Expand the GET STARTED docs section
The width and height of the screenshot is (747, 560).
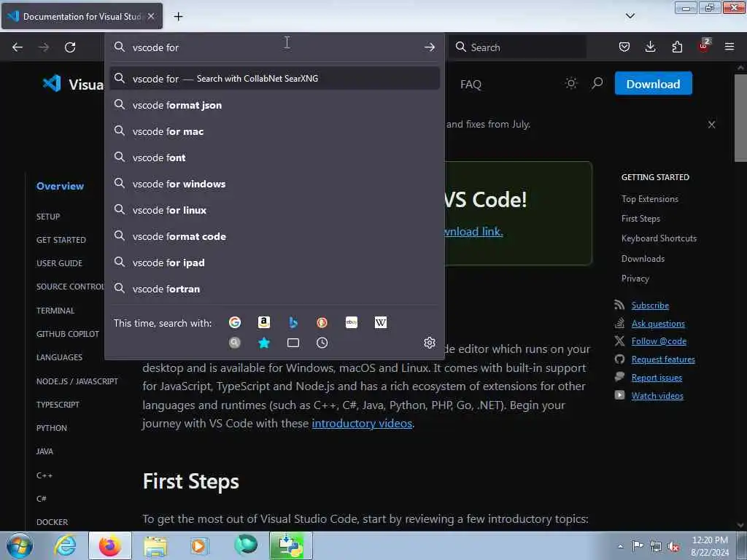point(61,239)
